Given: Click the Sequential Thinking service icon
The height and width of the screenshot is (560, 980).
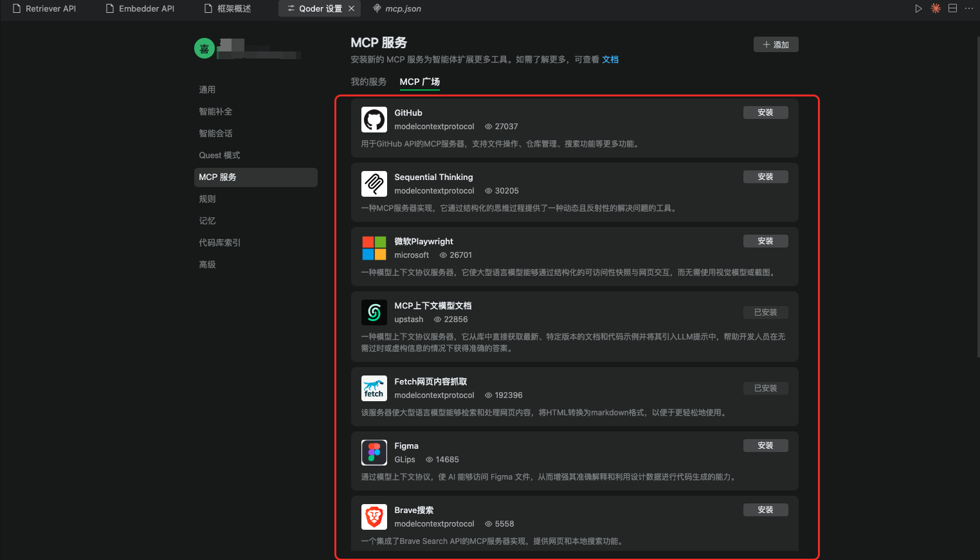Looking at the screenshot, I should pyautogui.click(x=374, y=184).
